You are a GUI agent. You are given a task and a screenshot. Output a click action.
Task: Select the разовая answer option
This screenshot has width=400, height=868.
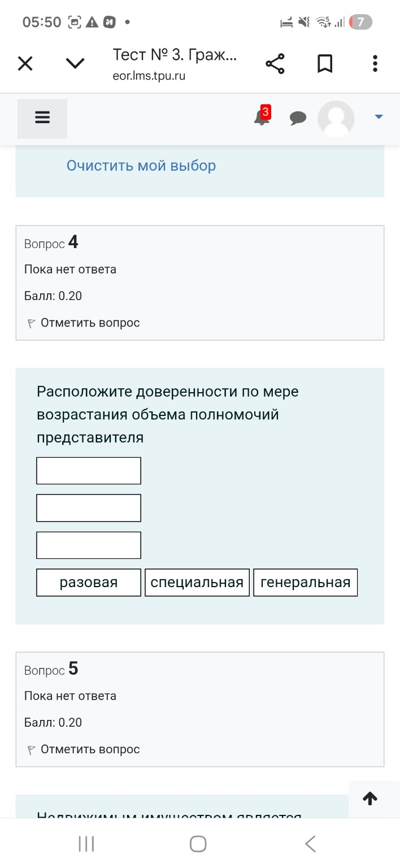[x=88, y=582]
